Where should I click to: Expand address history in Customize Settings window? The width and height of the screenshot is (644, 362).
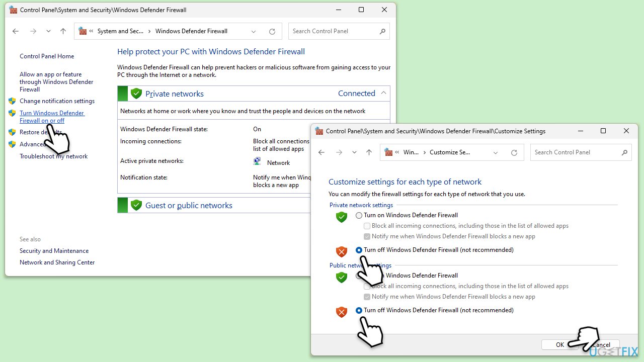pos(496,152)
